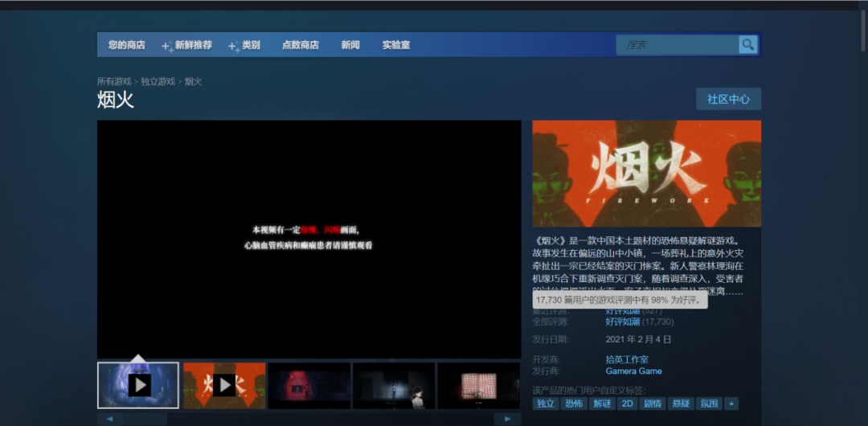Open 您的商店 menu
Screen dimensions: 868x426
coord(127,46)
